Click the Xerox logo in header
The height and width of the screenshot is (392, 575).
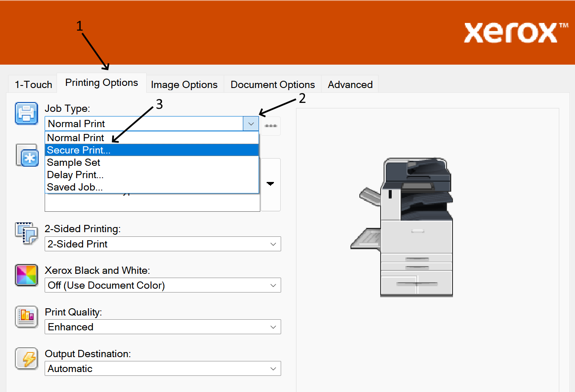click(516, 32)
